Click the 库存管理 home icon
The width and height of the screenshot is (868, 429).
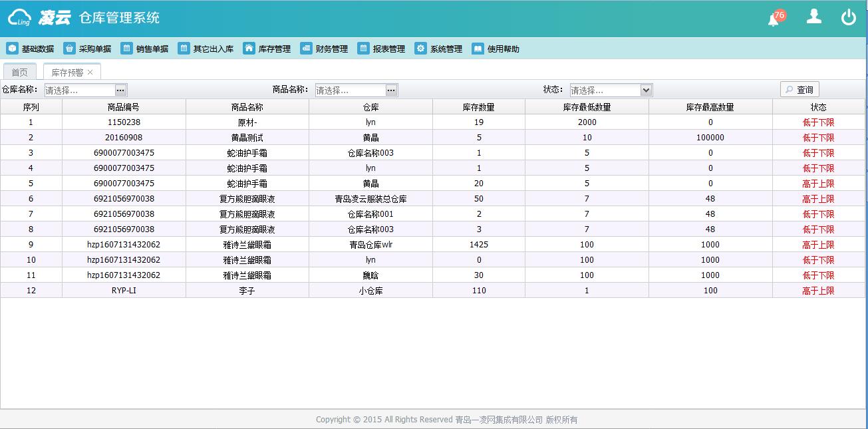pos(249,49)
